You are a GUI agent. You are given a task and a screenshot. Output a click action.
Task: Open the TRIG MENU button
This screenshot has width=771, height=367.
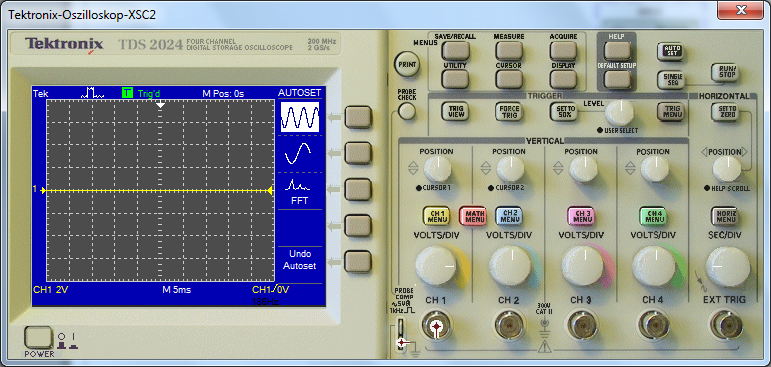[671, 111]
